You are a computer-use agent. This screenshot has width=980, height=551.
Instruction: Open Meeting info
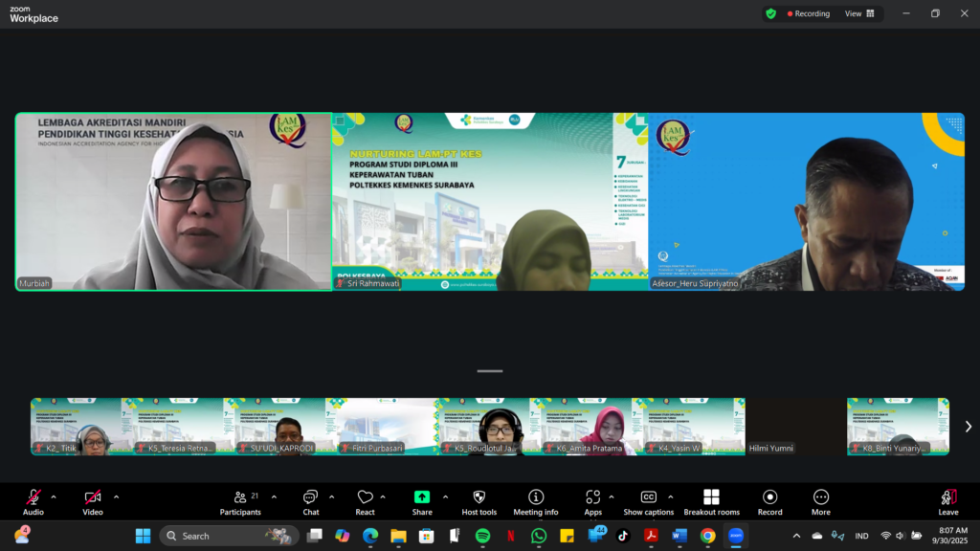[x=536, y=501]
